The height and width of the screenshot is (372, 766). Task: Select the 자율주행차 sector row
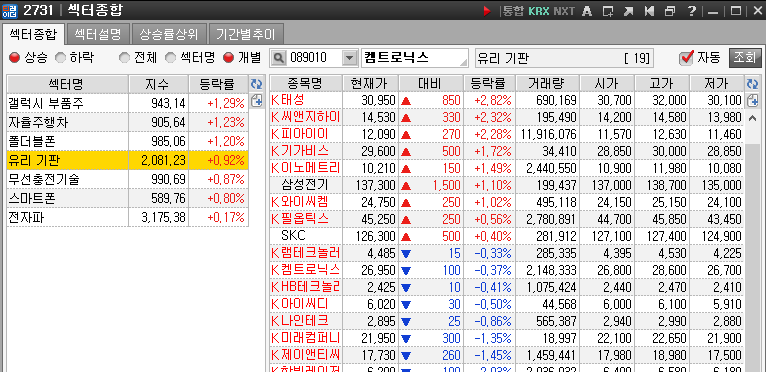tap(128, 122)
